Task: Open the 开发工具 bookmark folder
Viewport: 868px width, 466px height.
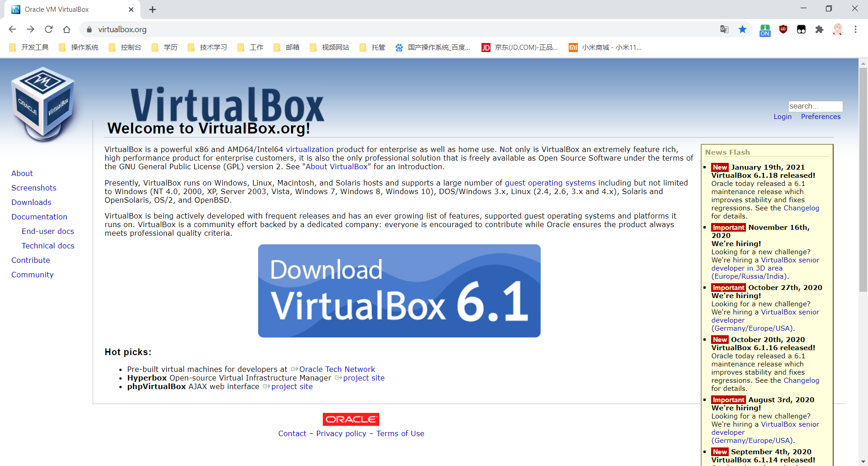Action: pos(29,48)
